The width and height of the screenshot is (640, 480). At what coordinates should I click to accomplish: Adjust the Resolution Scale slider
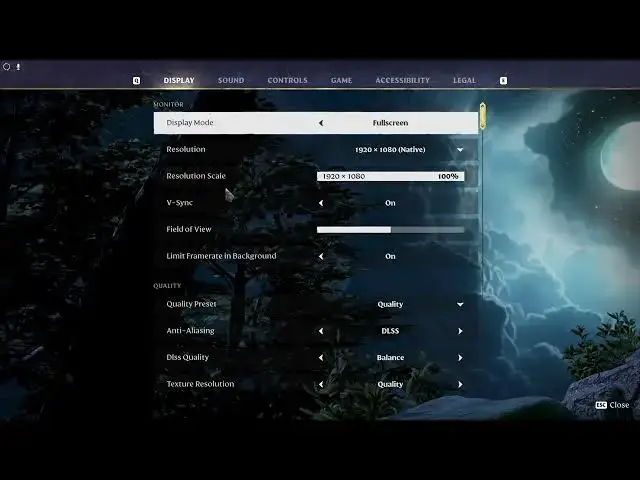pyautogui.click(x=391, y=176)
